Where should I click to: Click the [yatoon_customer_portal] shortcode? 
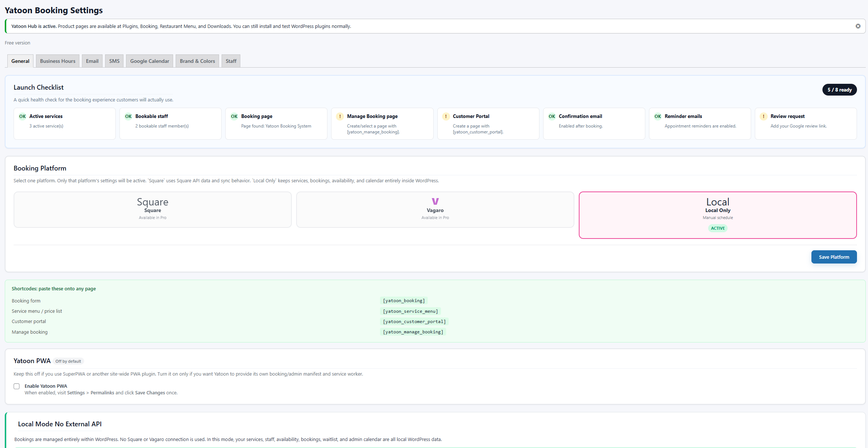click(415, 322)
